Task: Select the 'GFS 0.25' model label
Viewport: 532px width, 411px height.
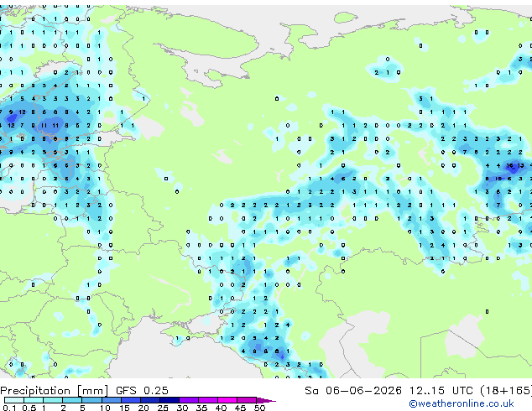Action: [x=142, y=390]
